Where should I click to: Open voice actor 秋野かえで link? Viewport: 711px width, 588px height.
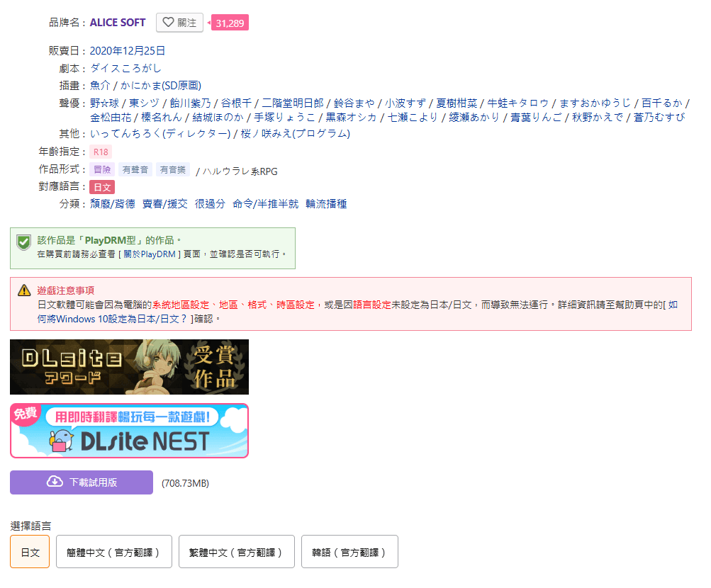(x=598, y=118)
